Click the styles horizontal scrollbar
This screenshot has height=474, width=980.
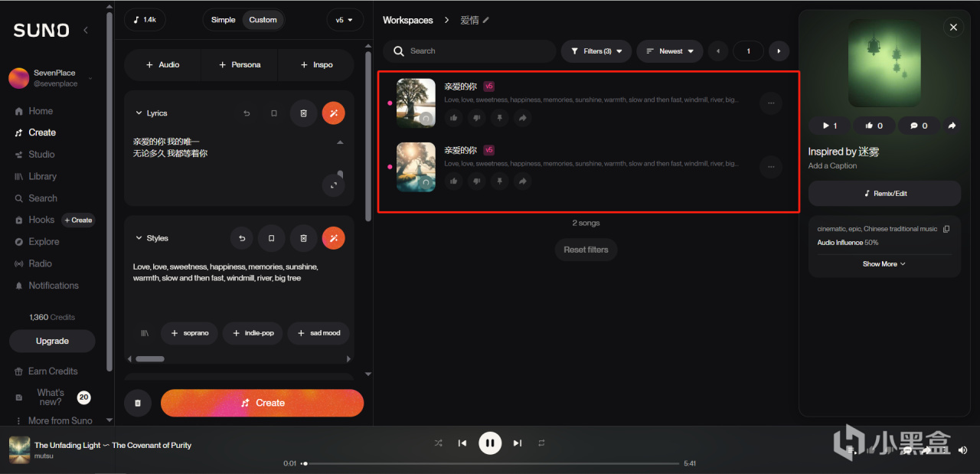click(x=150, y=358)
